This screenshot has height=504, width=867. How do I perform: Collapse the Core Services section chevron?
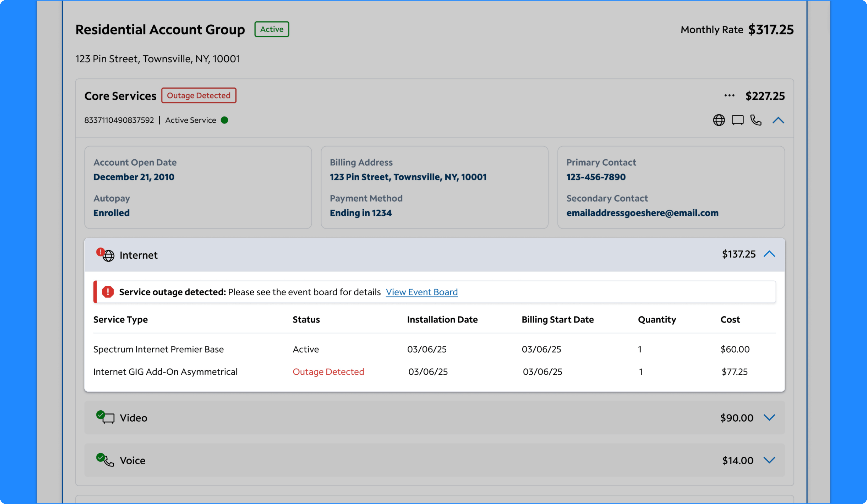(778, 120)
